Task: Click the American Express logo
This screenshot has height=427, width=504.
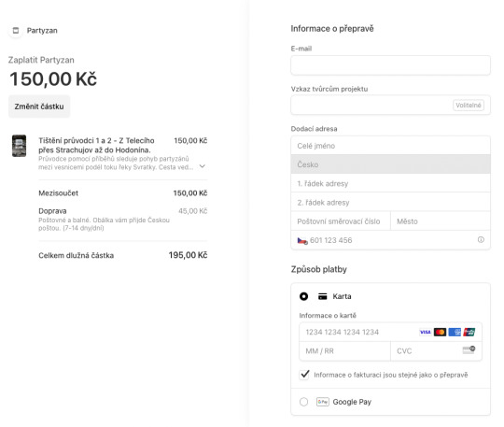Action: point(455,332)
